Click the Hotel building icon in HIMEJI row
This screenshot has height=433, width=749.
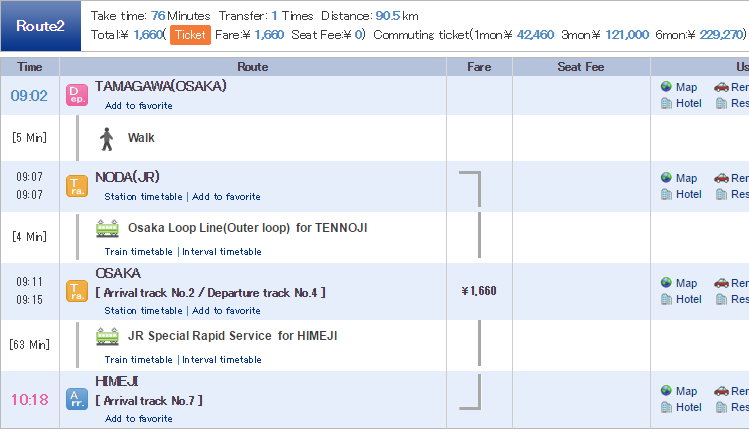pos(666,407)
